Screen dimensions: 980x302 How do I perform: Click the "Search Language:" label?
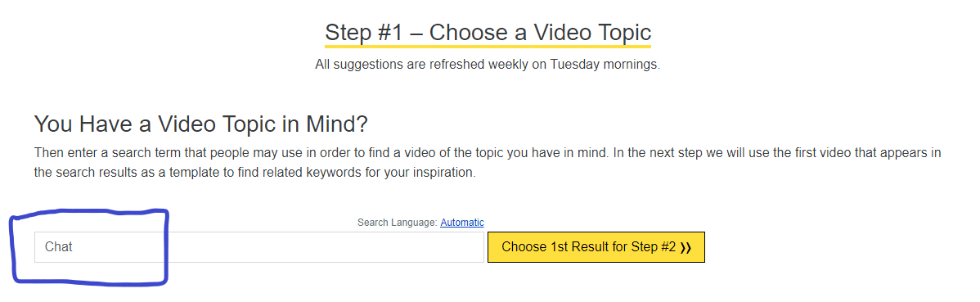coord(397,223)
